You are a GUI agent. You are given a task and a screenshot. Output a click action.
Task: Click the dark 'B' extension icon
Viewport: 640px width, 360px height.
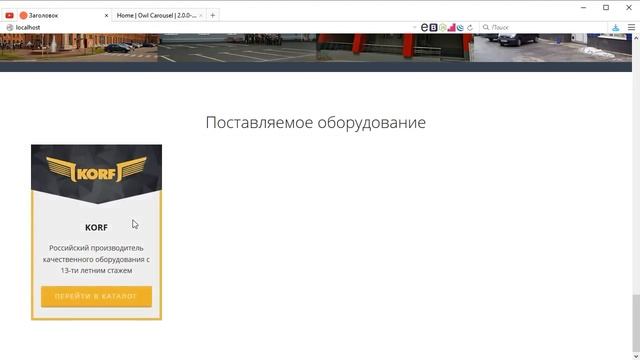[433, 27]
